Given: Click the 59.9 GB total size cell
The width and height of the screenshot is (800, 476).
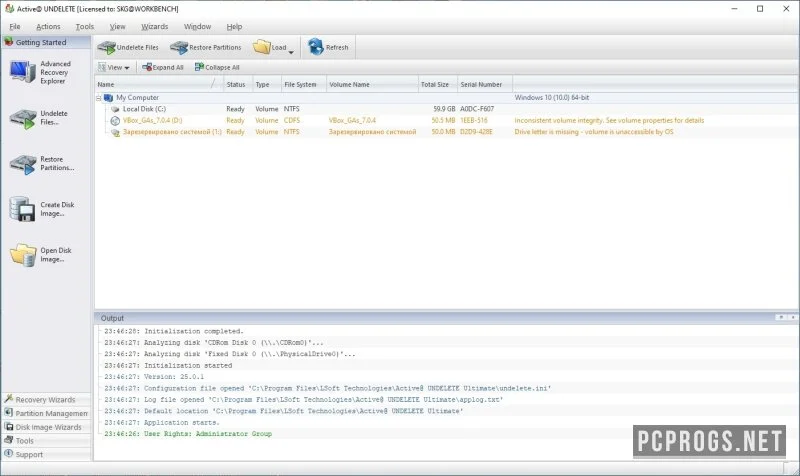Looking at the screenshot, I should click(x=444, y=109).
